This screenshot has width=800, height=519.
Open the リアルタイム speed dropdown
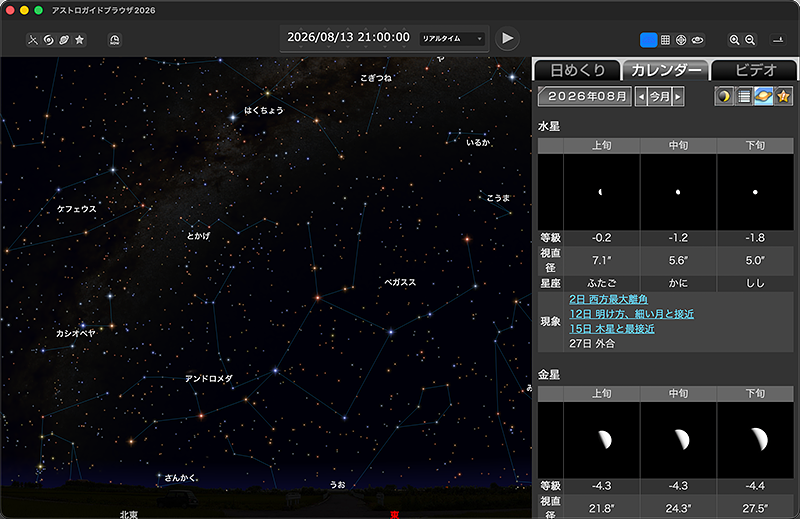tap(451, 38)
